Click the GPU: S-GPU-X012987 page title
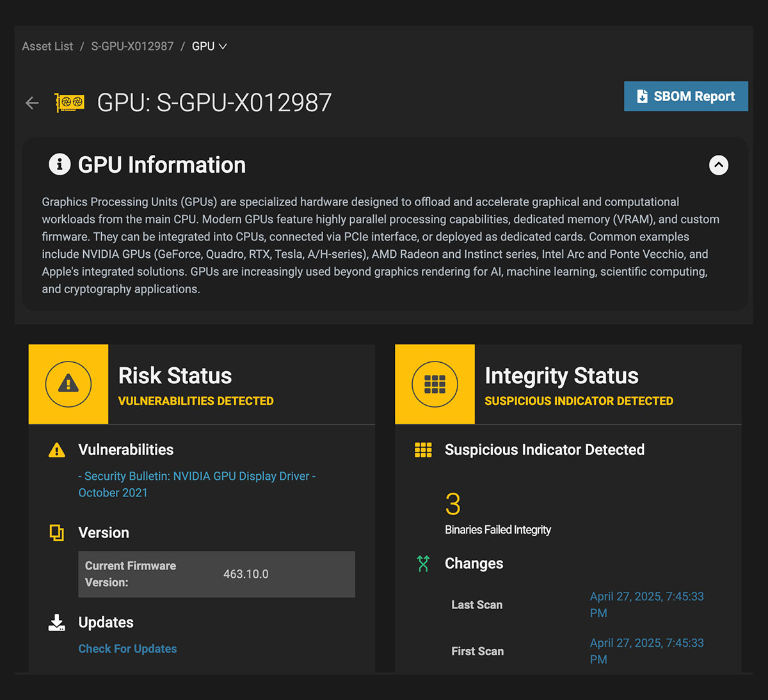The height and width of the screenshot is (700, 768). [x=214, y=102]
